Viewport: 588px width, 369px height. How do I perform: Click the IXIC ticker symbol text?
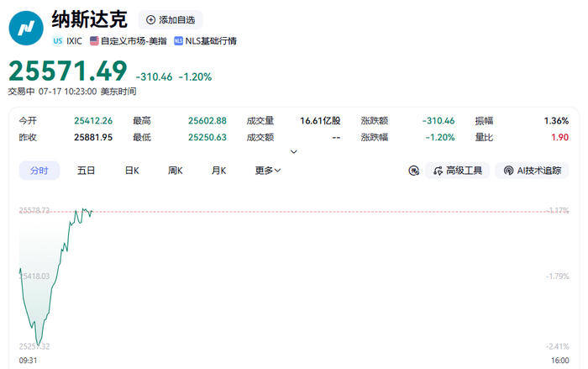74,41
